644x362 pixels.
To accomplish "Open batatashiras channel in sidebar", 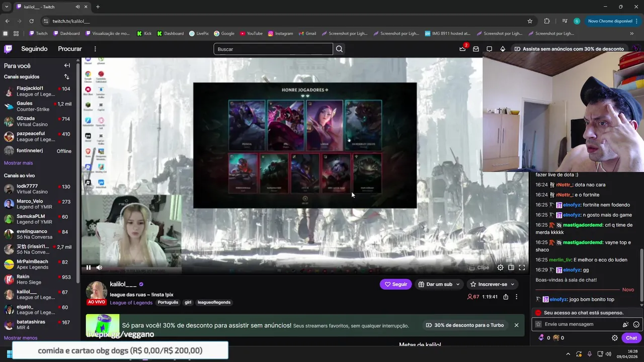I will tap(38, 325).
